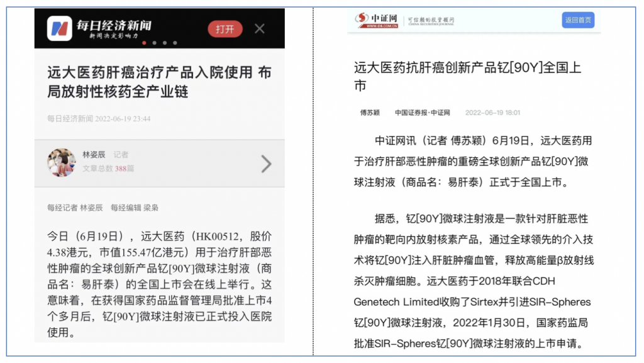
Task: Select the red active carousel dot
Action: click(x=144, y=43)
